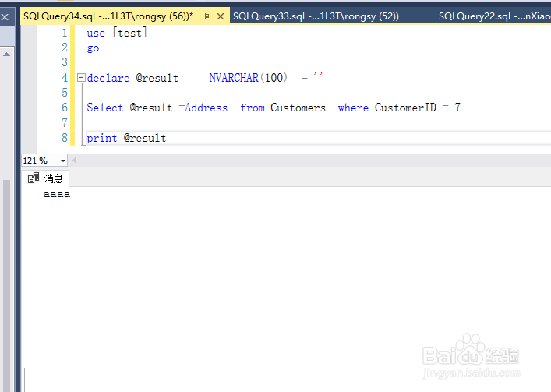The width and height of the screenshot is (551, 392).
Task: Click the value '7' on line 6
Action: click(x=457, y=107)
